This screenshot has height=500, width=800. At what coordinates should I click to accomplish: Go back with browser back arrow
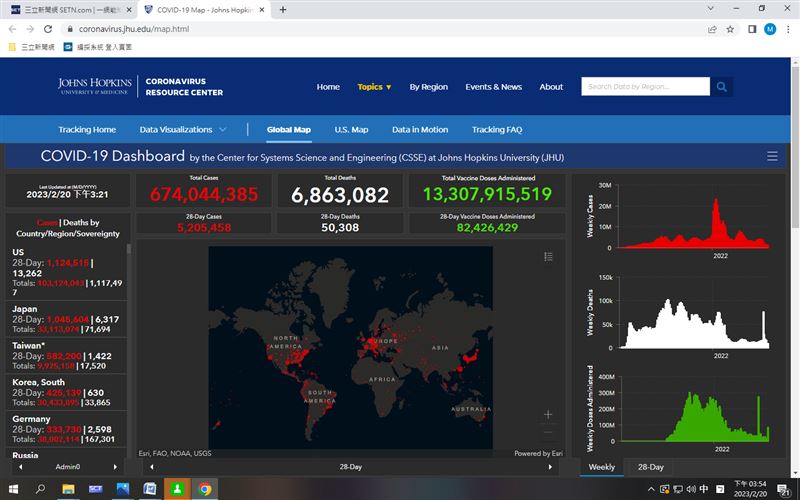pos(12,29)
